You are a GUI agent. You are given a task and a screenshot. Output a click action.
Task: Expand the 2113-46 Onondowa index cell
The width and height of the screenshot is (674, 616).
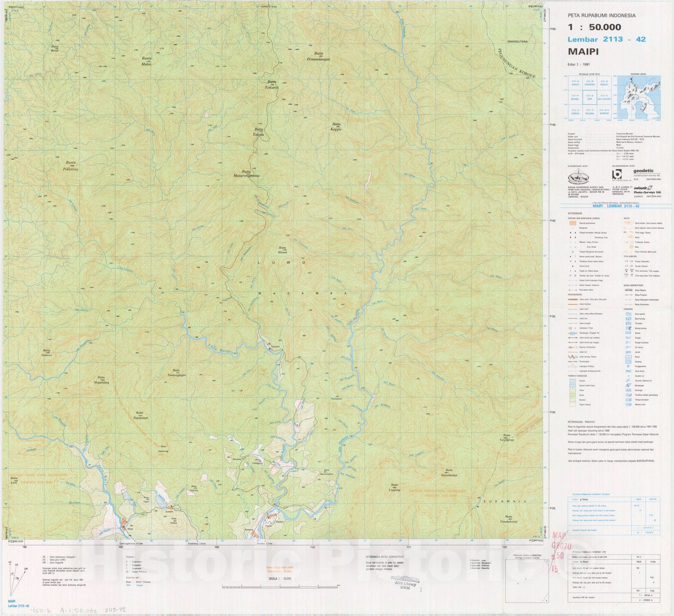click(589, 83)
